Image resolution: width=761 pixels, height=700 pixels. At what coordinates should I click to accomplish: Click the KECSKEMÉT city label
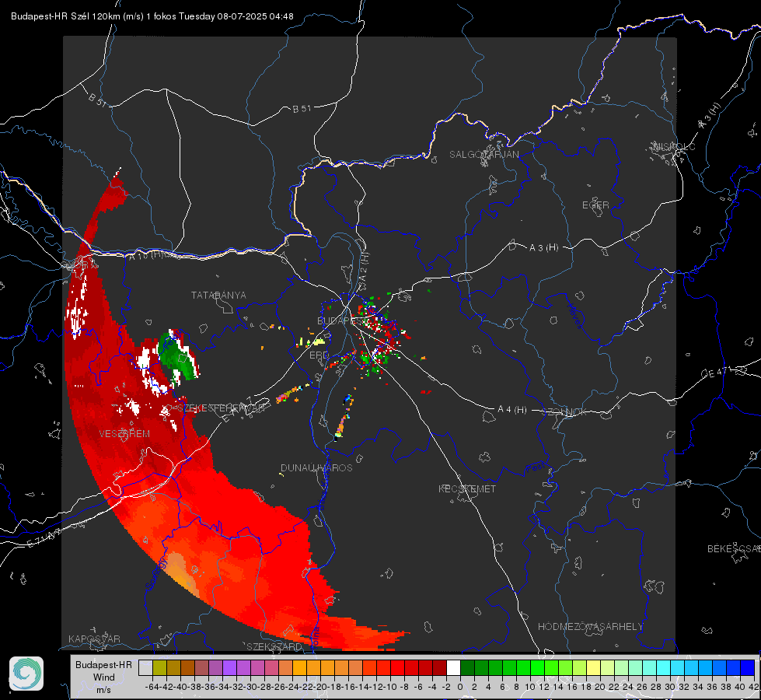pyautogui.click(x=467, y=488)
